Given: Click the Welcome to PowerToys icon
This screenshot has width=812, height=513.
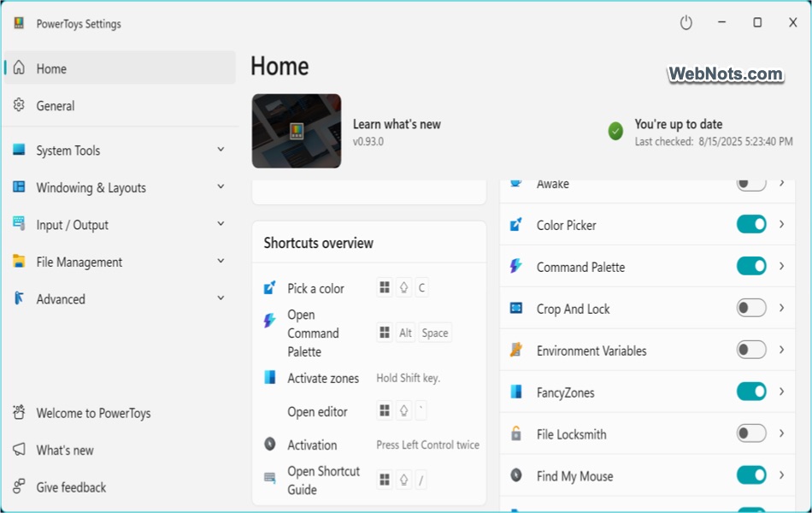Looking at the screenshot, I should click(x=19, y=412).
